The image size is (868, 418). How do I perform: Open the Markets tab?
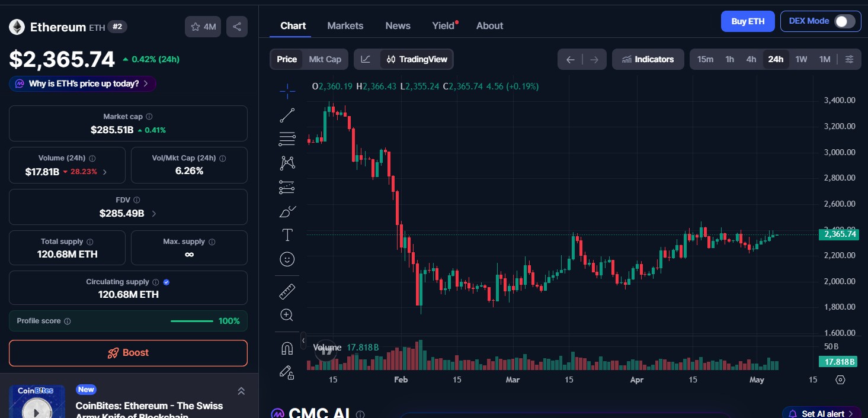pyautogui.click(x=345, y=26)
